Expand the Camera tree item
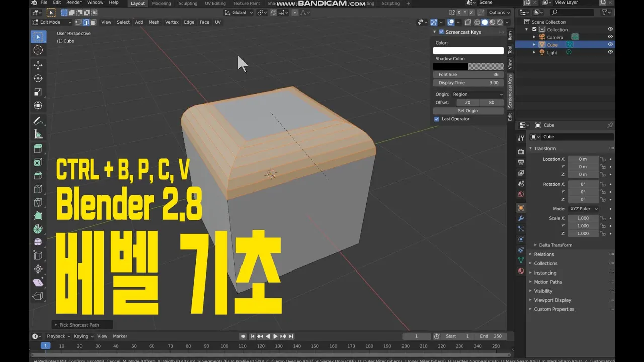 point(535,37)
